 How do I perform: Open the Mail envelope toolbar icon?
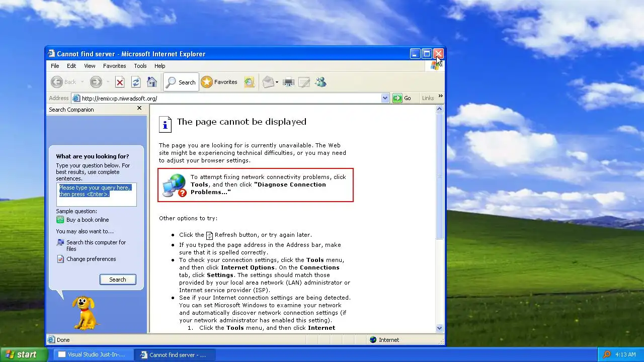268,82
